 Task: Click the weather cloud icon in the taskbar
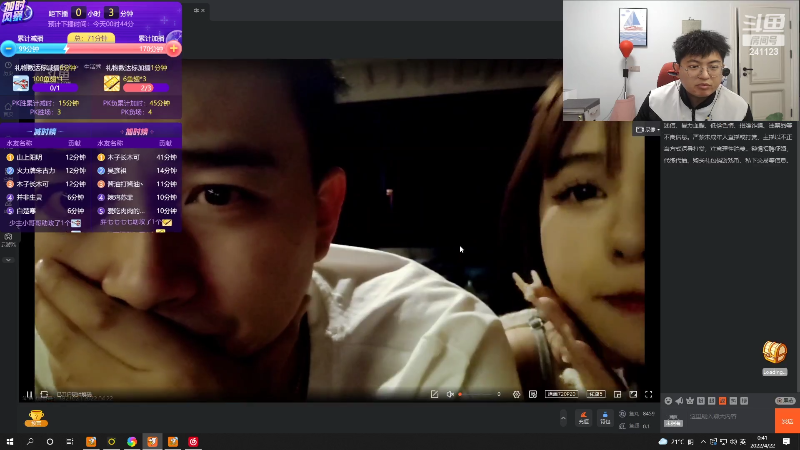click(x=663, y=441)
